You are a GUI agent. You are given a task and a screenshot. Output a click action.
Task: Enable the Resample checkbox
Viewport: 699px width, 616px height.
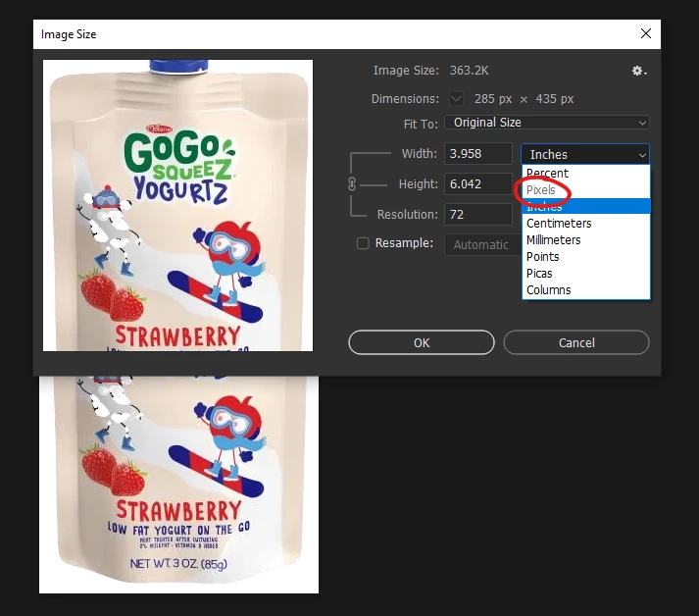(363, 243)
